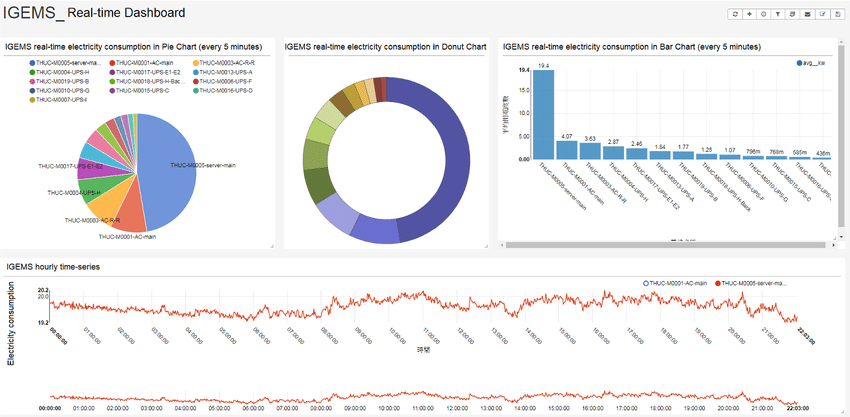Click the pie chart panel resize handle
This screenshot has width=850, height=417.
click(x=272, y=246)
